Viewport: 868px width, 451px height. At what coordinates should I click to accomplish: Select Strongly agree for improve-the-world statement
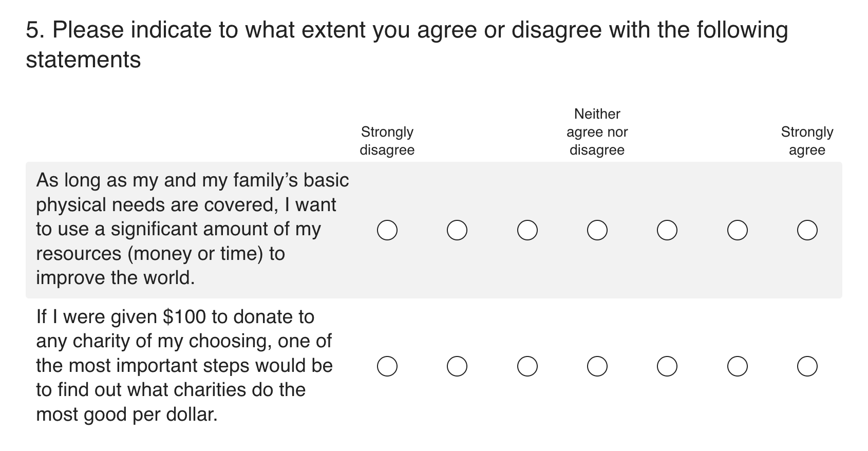[x=807, y=230]
